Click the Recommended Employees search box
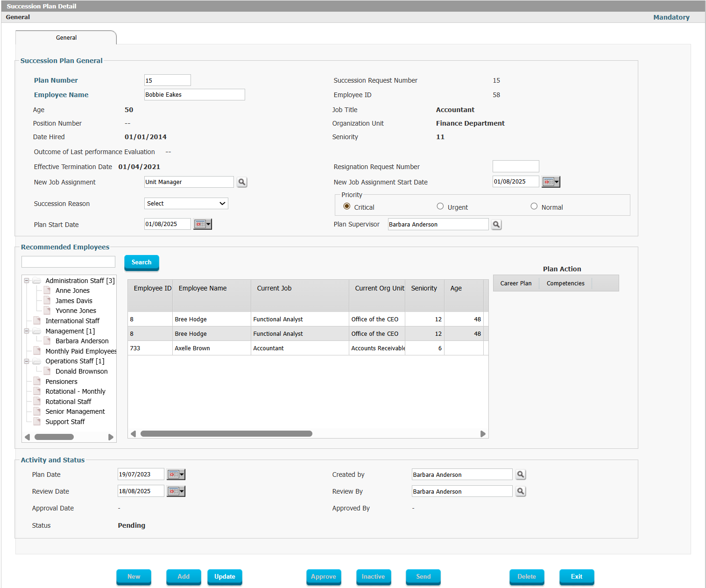 coord(68,262)
